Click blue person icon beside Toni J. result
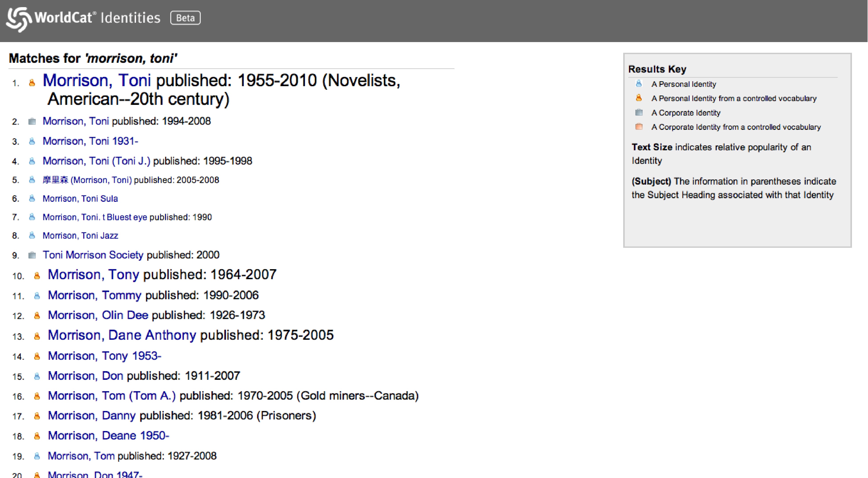The width and height of the screenshot is (868, 478). coord(32,161)
